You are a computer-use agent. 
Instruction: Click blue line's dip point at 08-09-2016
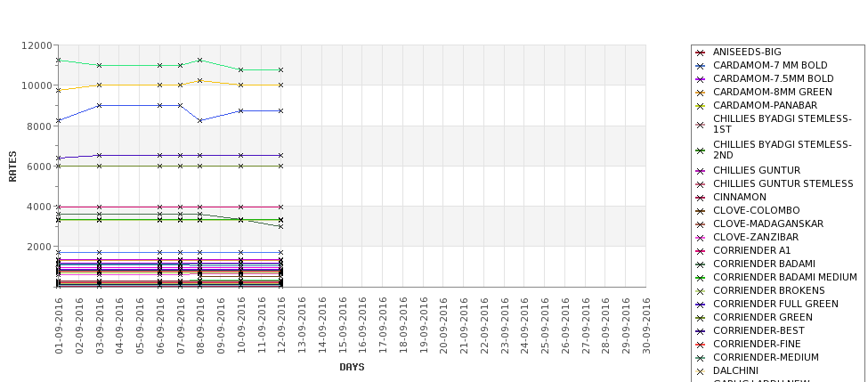pyautogui.click(x=199, y=121)
